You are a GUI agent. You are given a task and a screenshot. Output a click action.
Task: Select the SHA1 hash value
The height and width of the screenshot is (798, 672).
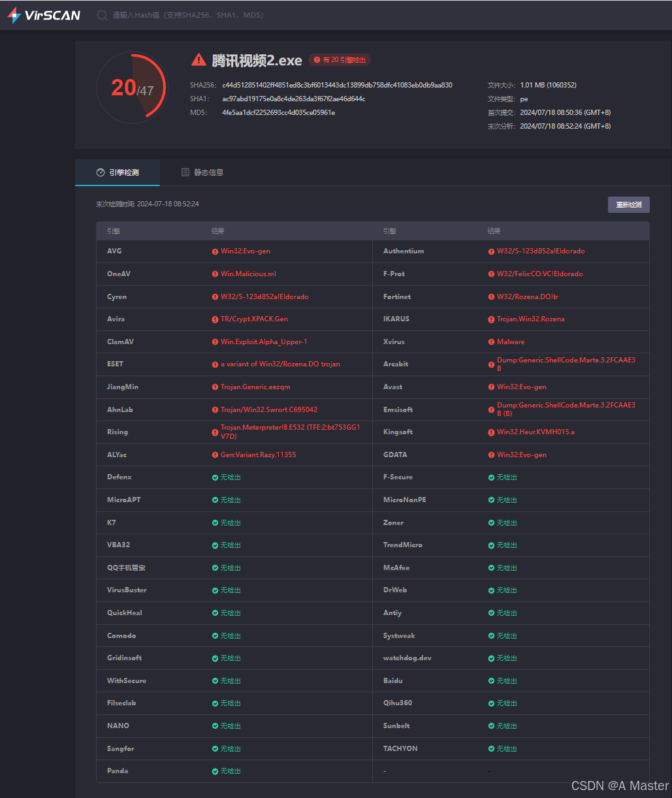click(x=294, y=99)
